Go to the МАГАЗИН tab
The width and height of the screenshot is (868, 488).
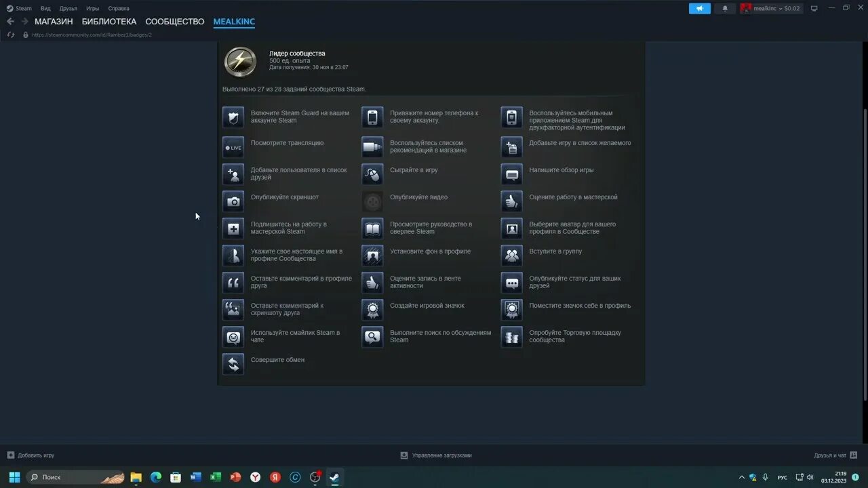(54, 22)
